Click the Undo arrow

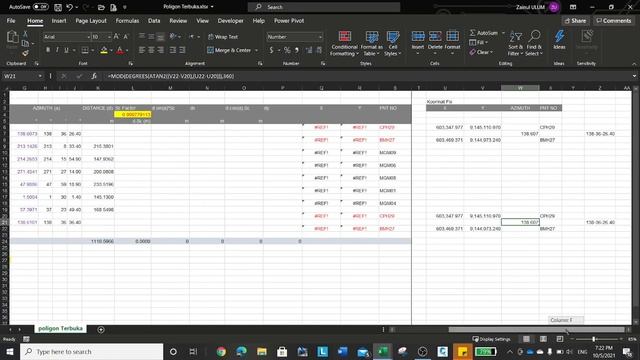click(69, 7)
